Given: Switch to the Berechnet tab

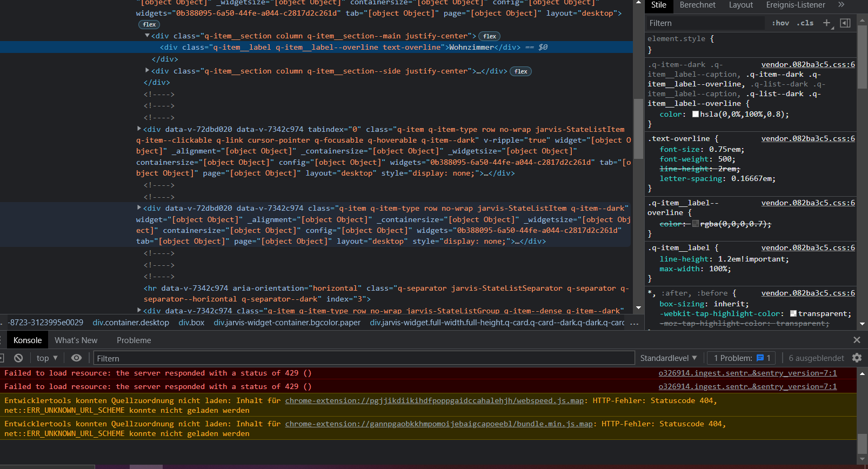Looking at the screenshot, I should (x=697, y=5).
